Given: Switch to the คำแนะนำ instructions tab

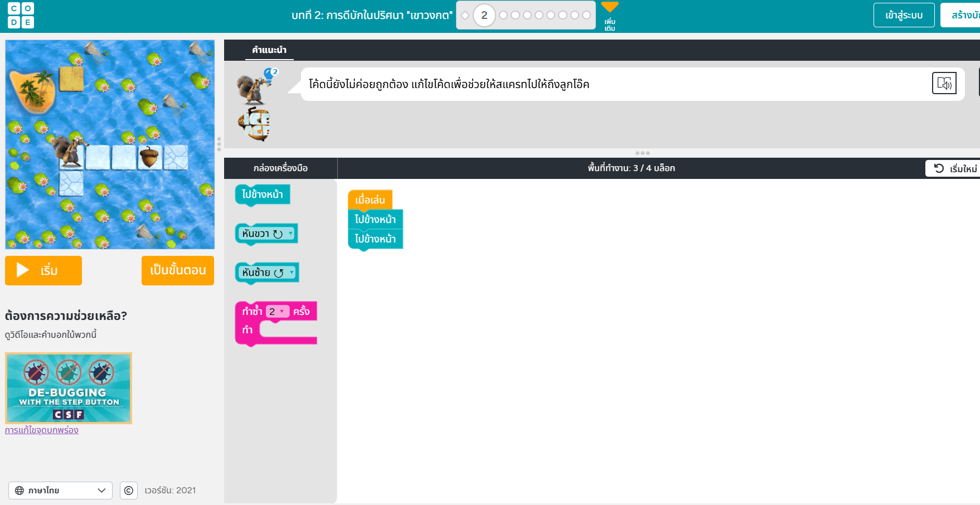Looking at the screenshot, I should [x=269, y=50].
